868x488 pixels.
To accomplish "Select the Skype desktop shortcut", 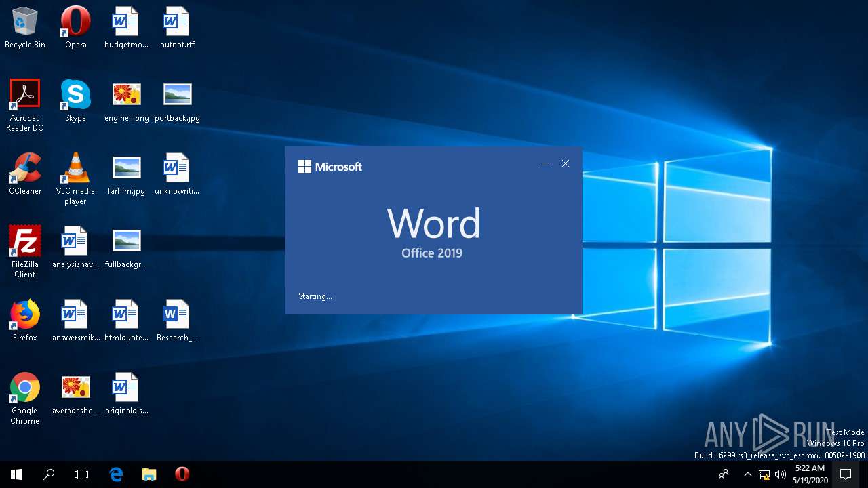I will pos(75,101).
